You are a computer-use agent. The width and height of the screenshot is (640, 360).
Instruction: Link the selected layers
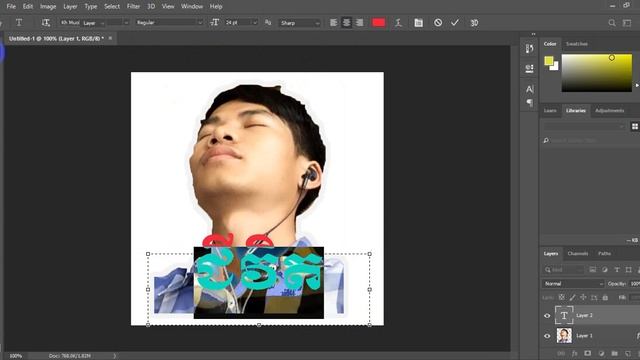click(561, 353)
